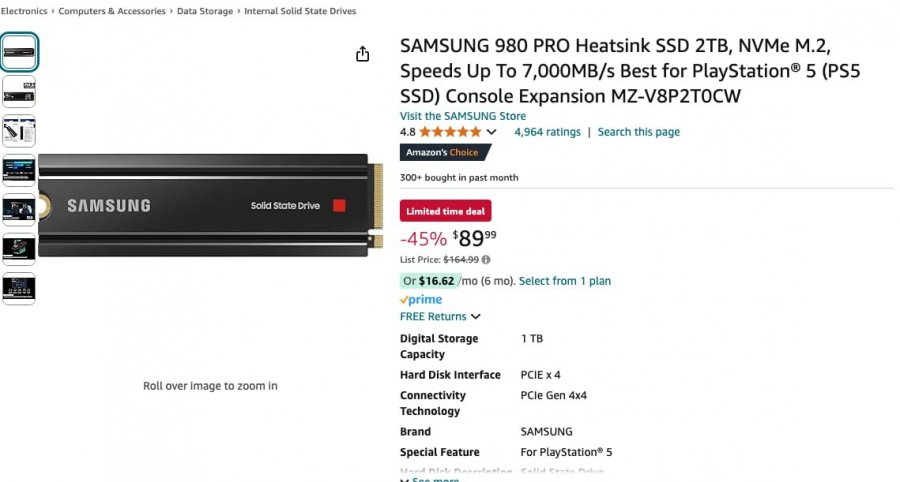Select the last product thumbnail
This screenshot has width=900, height=482.
pyautogui.click(x=19, y=289)
